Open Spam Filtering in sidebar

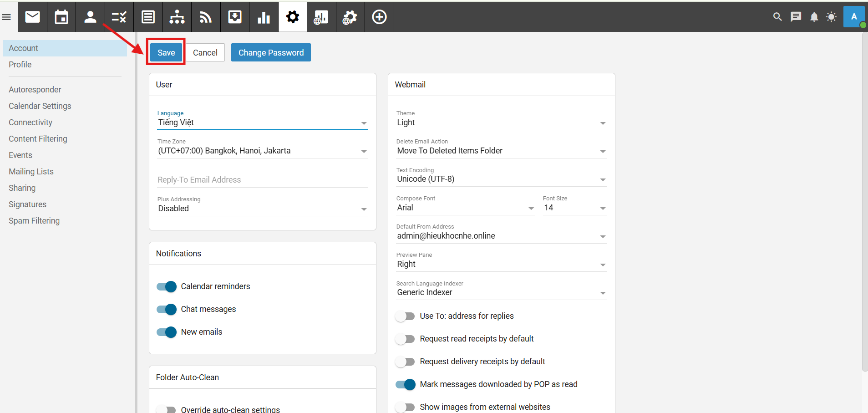tap(34, 221)
